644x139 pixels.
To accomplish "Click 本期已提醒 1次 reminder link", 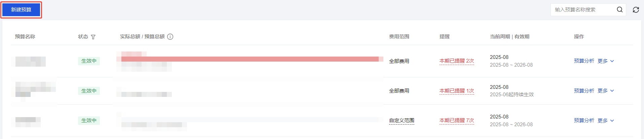I will pos(456,91).
